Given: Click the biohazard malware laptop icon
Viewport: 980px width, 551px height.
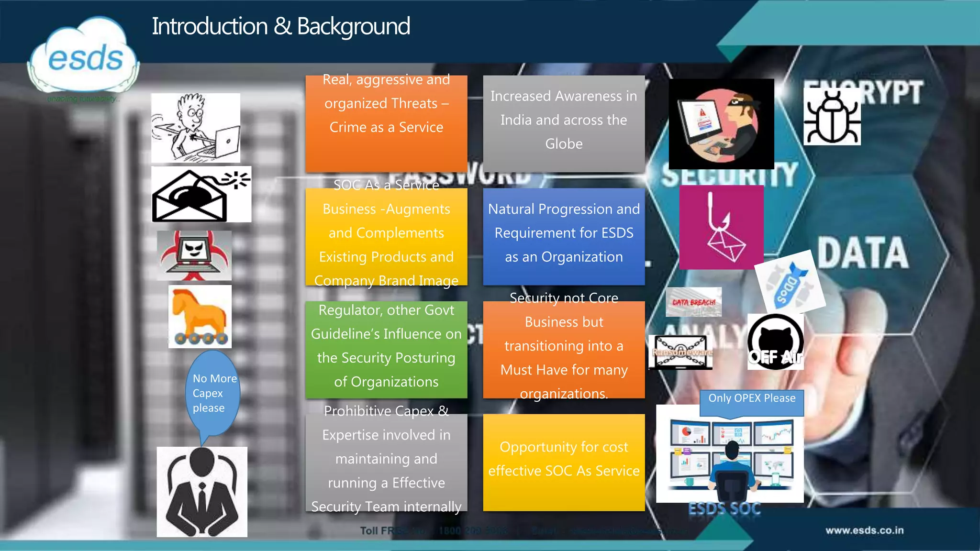Looking at the screenshot, I should pos(194,255).
